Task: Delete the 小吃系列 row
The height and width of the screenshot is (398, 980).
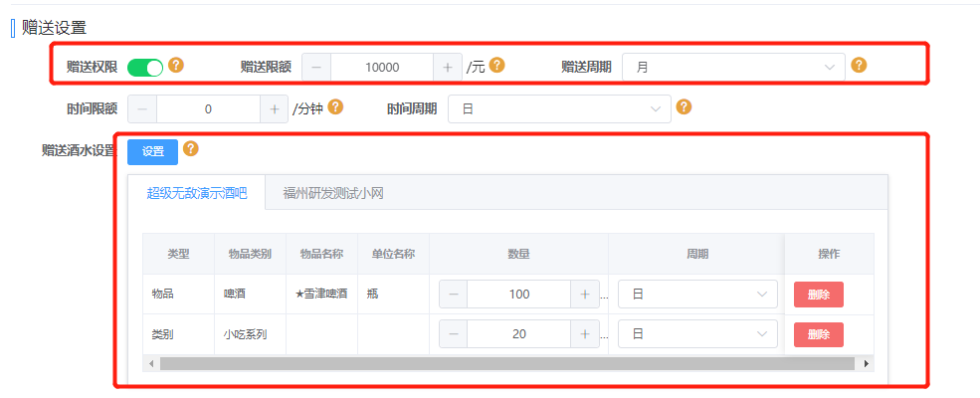Action: pyautogui.click(x=819, y=335)
